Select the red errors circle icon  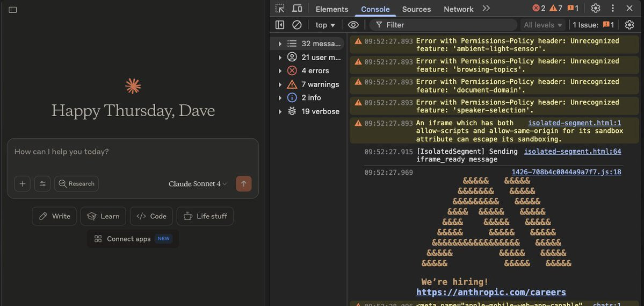pos(292,71)
